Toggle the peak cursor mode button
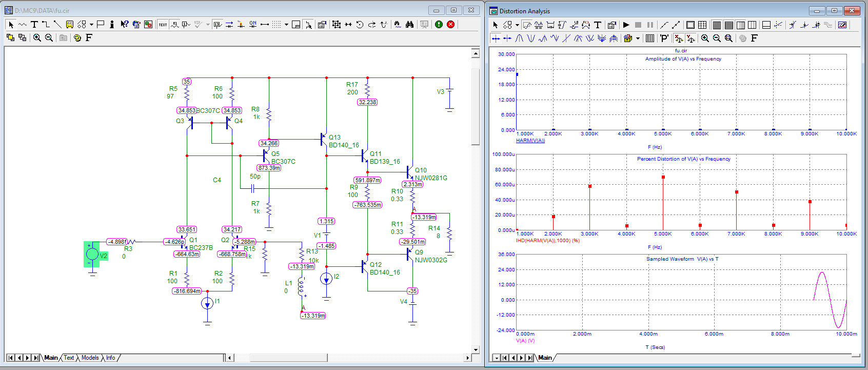This screenshot has height=370, width=868. 519,38
